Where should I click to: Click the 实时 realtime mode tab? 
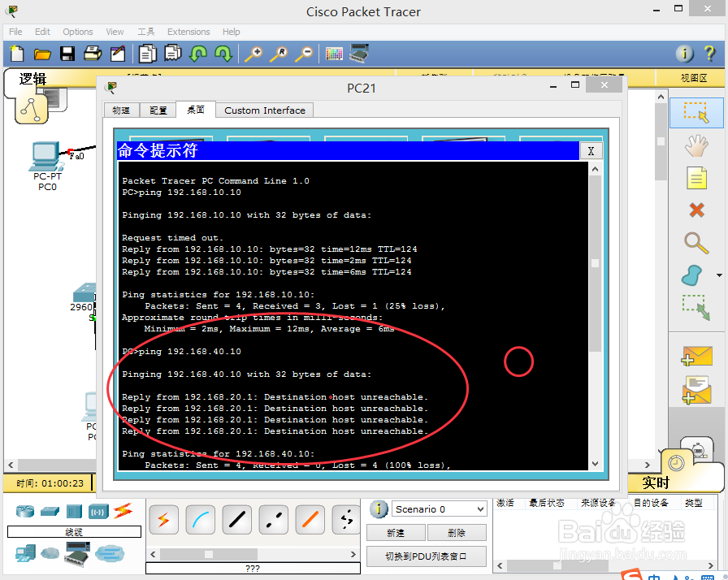click(656, 483)
